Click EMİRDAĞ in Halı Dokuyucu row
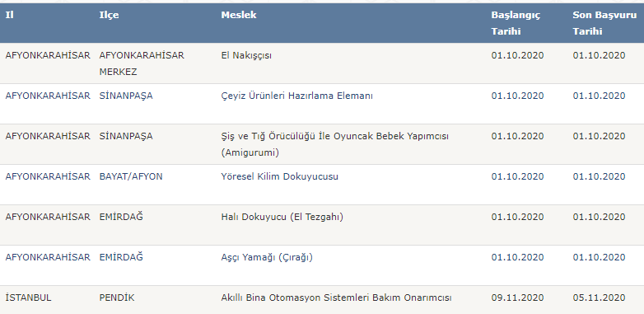 121,217
